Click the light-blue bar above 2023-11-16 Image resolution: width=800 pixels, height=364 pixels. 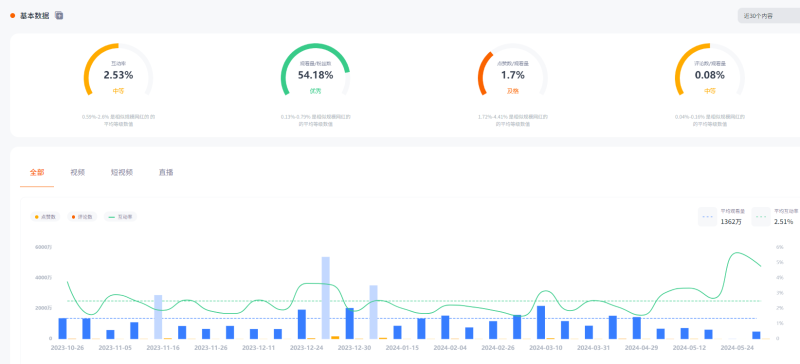(158, 317)
